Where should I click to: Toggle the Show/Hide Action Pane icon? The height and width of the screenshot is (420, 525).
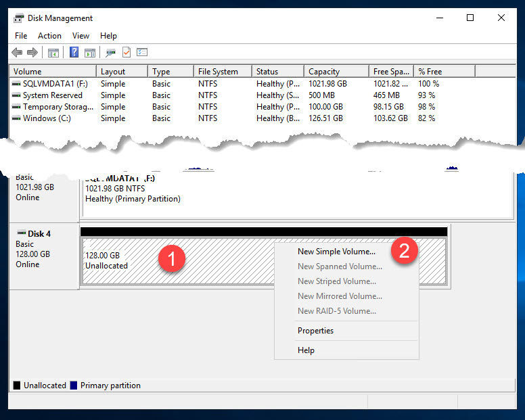click(90, 53)
